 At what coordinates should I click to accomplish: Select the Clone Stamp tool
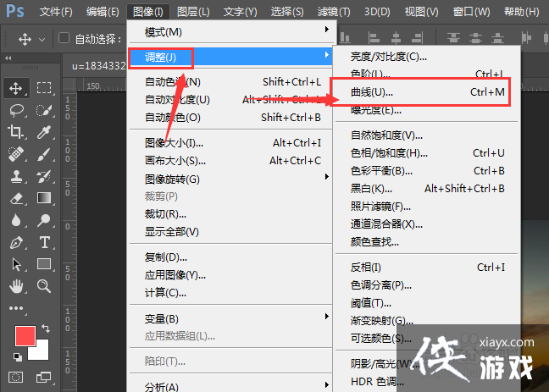pos(16,176)
